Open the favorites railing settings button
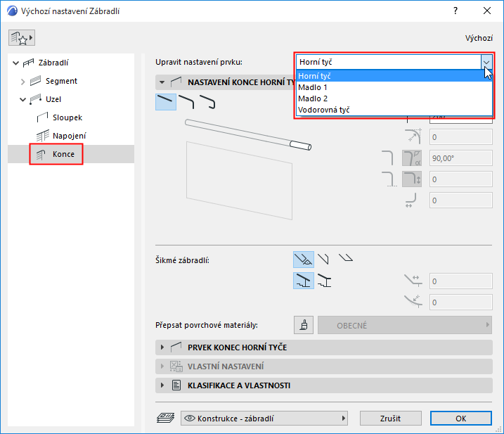Screen dimensions: 504x434 (22, 38)
